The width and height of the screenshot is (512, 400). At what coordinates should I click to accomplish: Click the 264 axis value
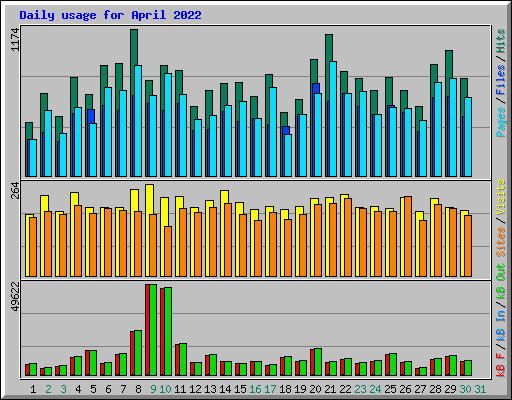15,190
